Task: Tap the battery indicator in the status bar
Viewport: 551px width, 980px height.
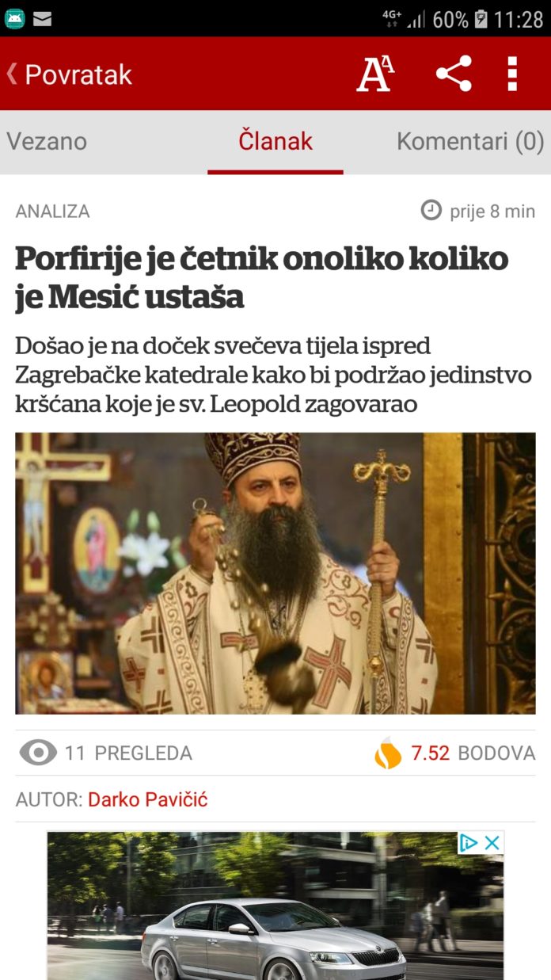Action: pyautogui.click(x=481, y=19)
